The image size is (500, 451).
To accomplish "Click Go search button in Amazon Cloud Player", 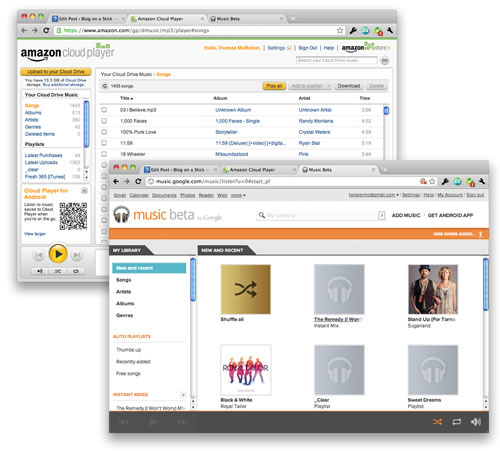I will [x=385, y=61].
